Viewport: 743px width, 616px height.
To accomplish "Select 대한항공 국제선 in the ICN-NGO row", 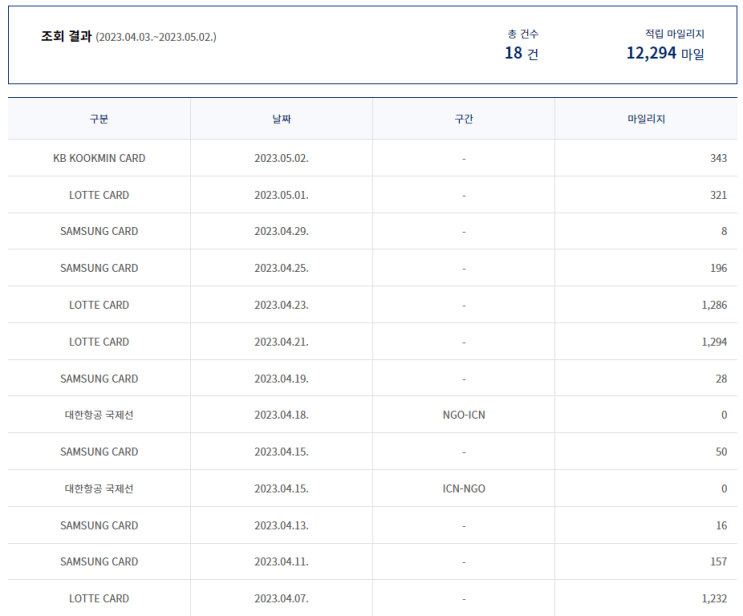I will pyautogui.click(x=99, y=489).
